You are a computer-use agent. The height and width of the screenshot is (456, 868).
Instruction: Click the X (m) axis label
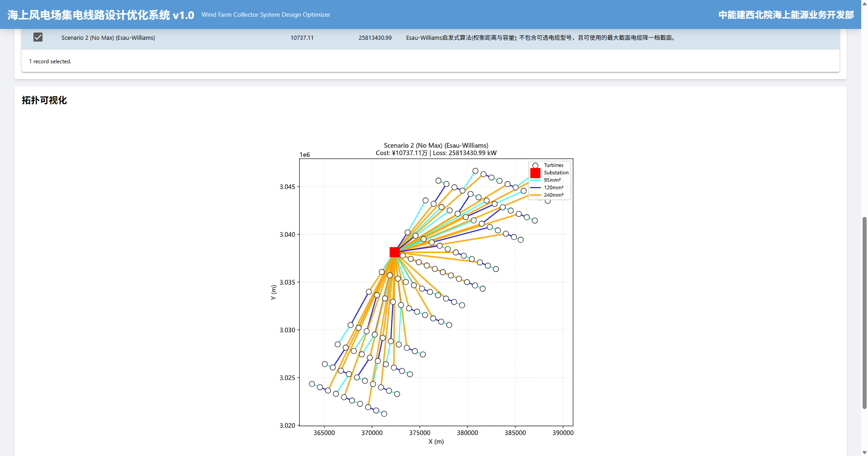click(436, 442)
